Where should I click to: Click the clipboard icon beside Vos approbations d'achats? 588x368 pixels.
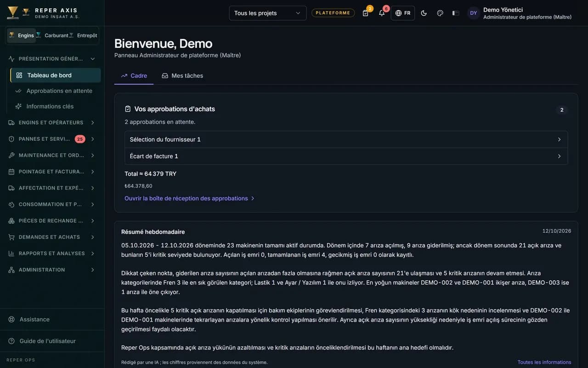click(x=128, y=109)
